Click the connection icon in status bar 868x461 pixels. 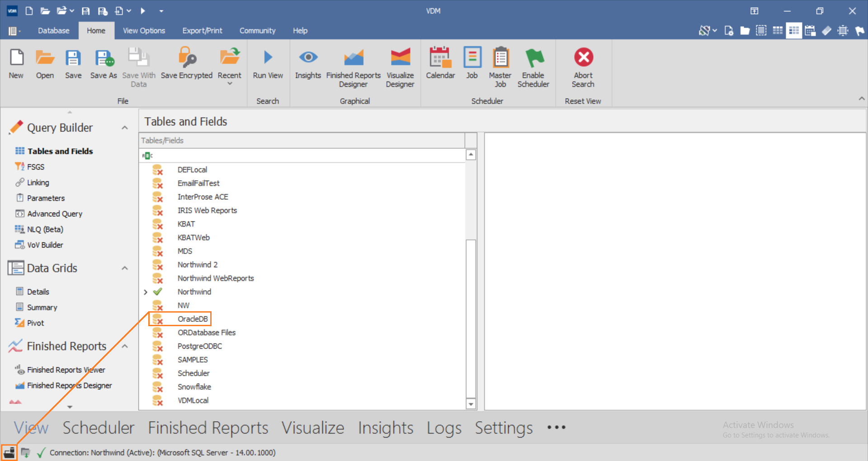pyautogui.click(x=9, y=452)
